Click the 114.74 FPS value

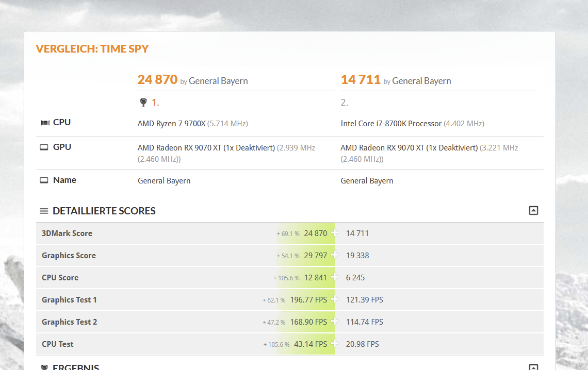pos(365,322)
